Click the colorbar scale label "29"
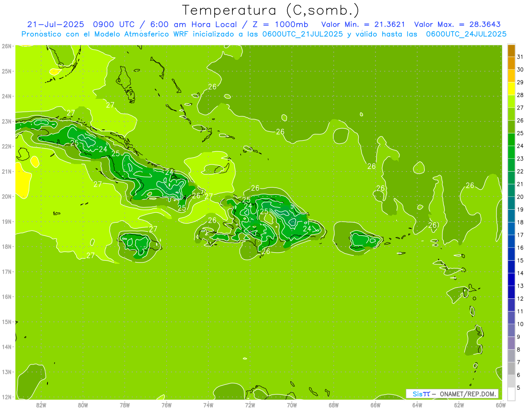 point(520,82)
